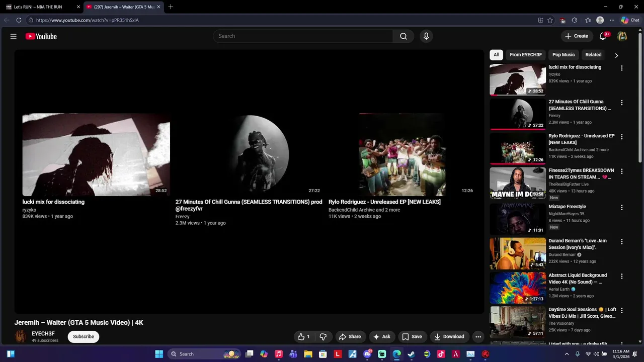This screenshot has height=362, width=644.
Task: Start voice search with microphone icon
Action: (426, 36)
